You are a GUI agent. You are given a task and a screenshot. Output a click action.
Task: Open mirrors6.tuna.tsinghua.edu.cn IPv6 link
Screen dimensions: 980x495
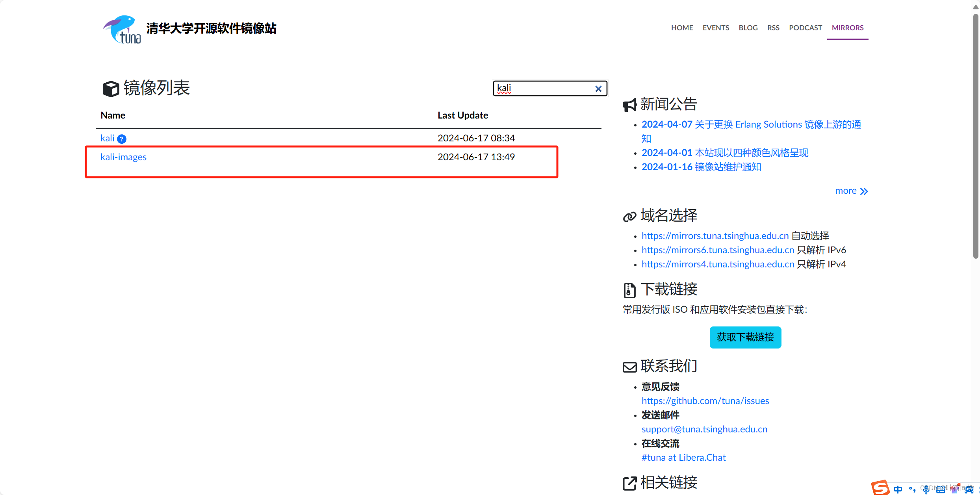point(718,250)
